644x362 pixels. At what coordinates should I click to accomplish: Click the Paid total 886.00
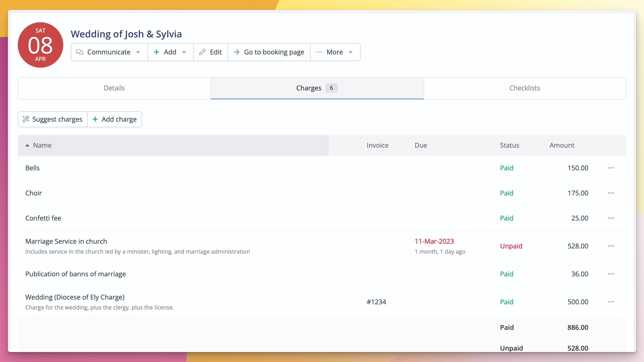[578, 327]
